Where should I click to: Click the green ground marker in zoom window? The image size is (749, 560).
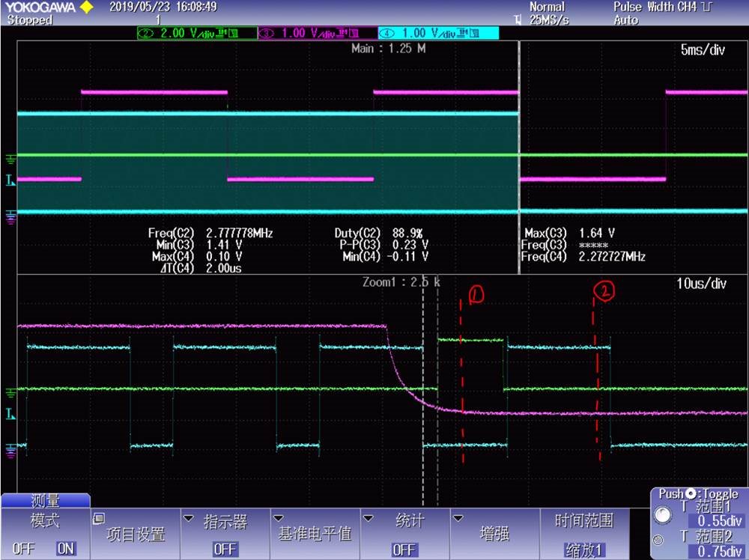pos(10,393)
